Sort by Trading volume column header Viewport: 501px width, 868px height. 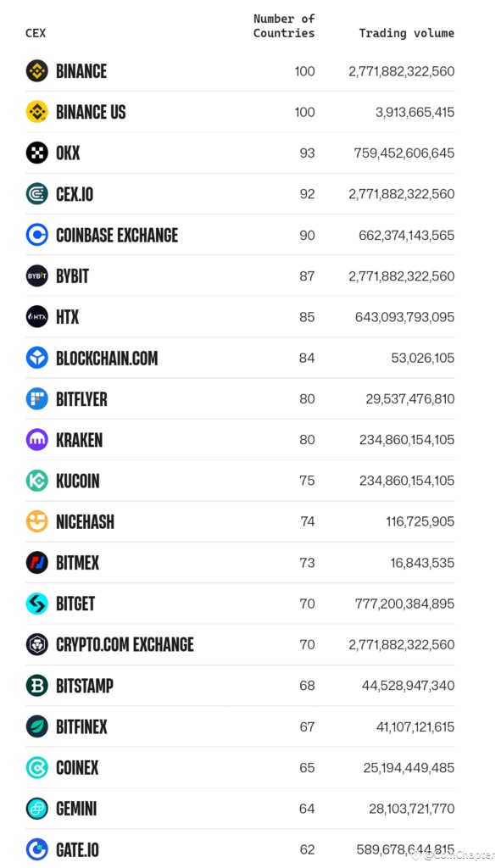coord(406,33)
